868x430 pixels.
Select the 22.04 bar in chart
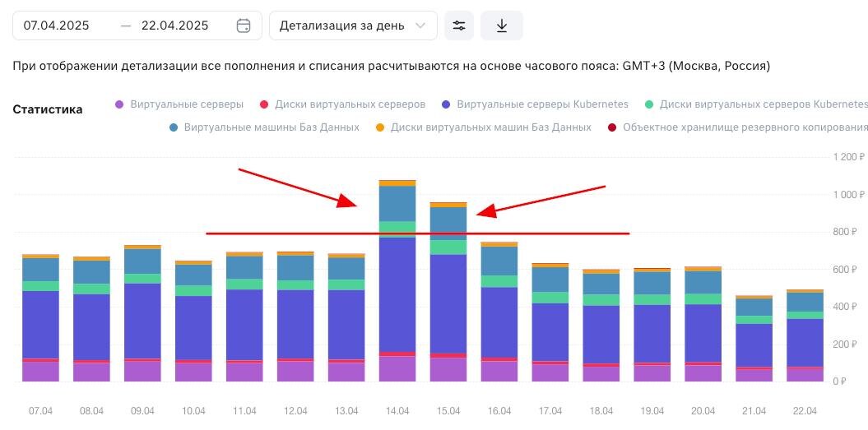tap(805, 335)
